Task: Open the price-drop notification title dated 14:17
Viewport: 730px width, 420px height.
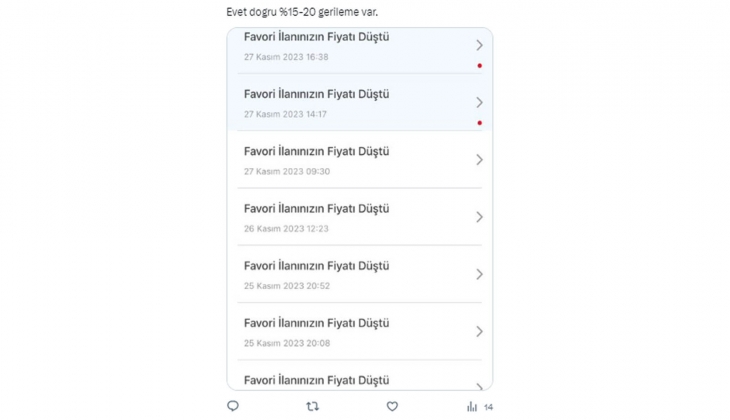Action: 316,94
